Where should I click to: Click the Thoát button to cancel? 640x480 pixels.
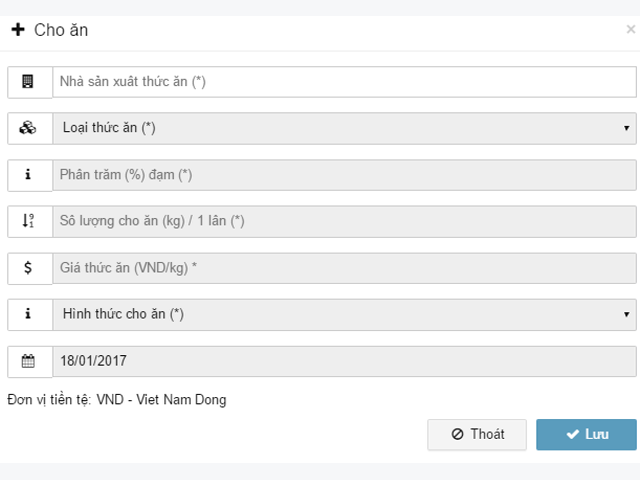coord(477,434)
